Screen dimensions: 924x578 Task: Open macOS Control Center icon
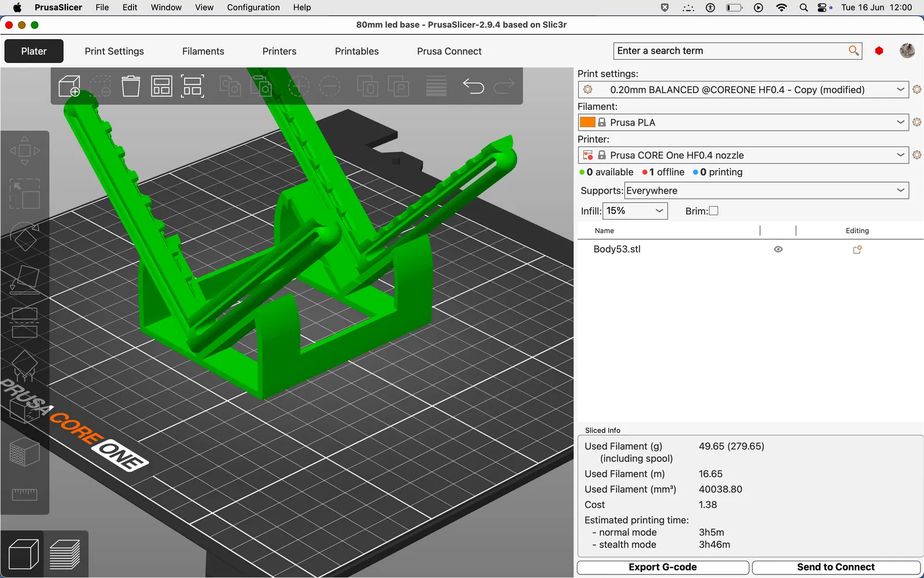pyautogui.click(x=822, y=8)
